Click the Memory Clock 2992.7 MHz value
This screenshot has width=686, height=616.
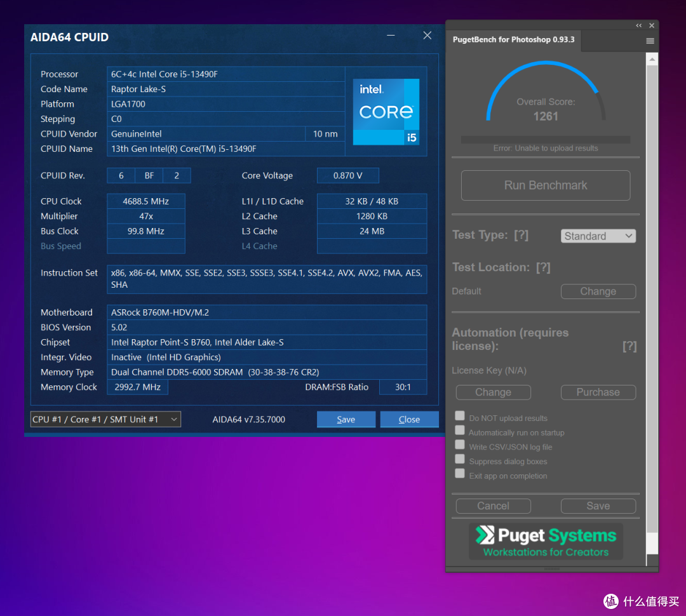(137, 387)
